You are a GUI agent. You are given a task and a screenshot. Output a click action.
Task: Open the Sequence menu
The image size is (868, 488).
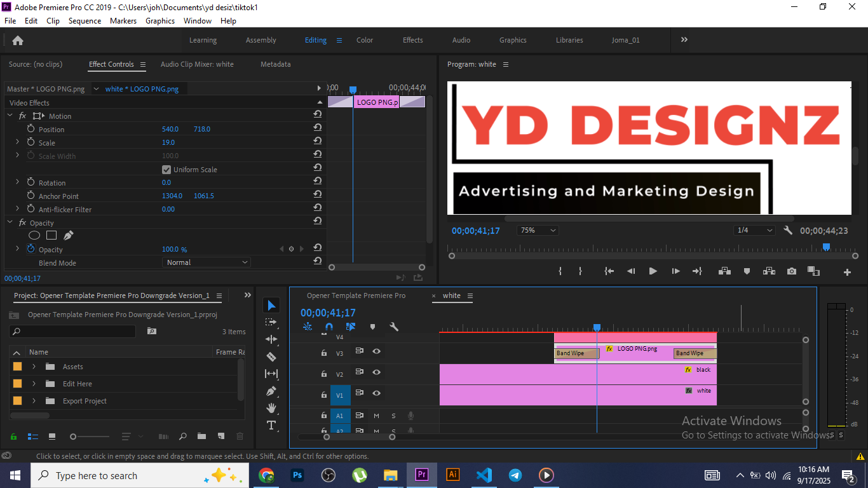click(85, 20)
